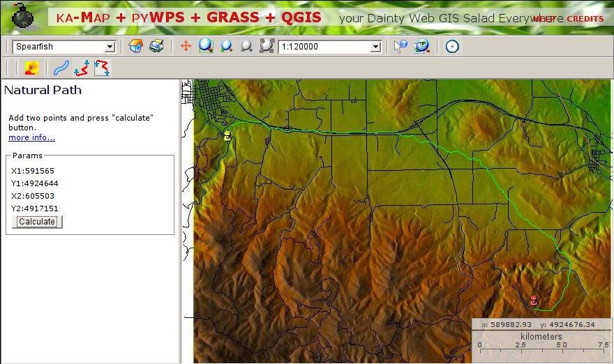Click the heat map raster icon

click(x=31, y=68)
